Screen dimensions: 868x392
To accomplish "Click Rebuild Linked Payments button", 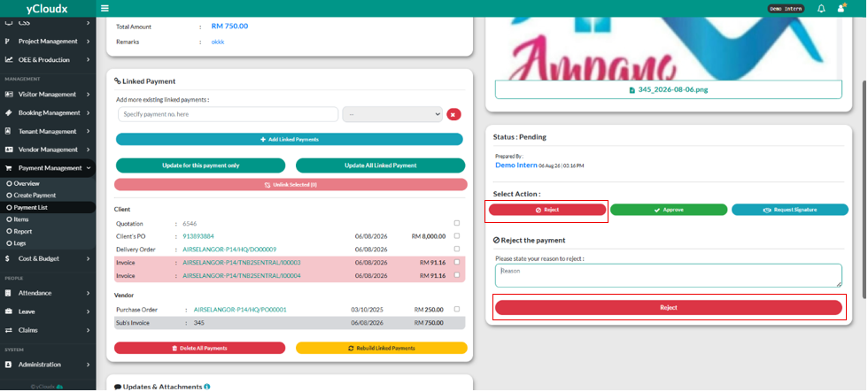I will click(382, 349).
